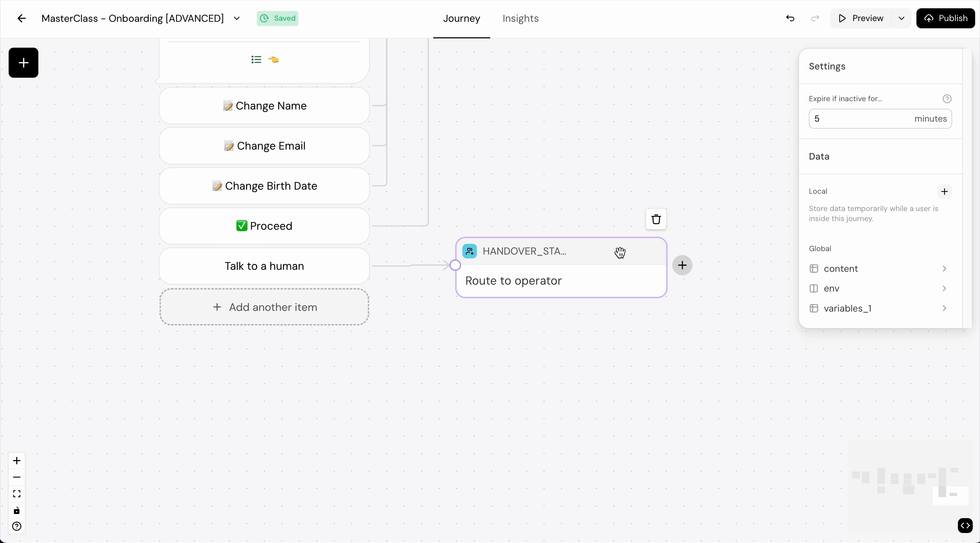Screen dimensions: 980x543
Task: Click the expire minutes input field
Action: pos(860,118)
